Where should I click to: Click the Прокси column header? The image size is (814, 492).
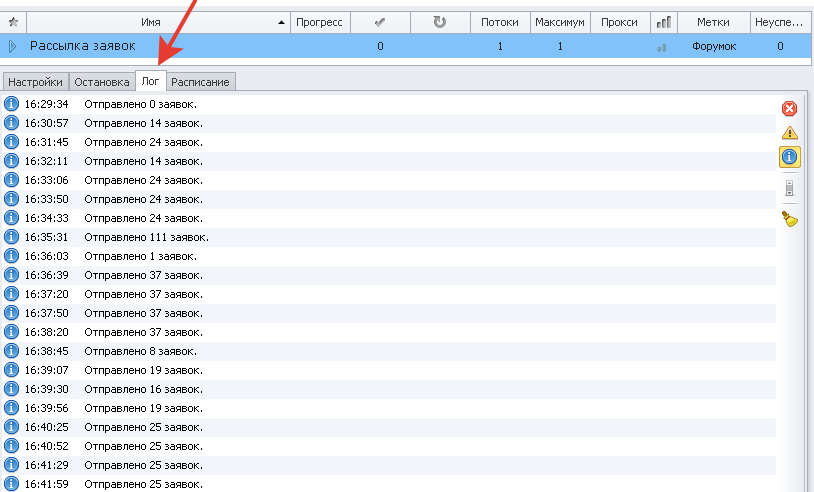[x=619, y=22]
